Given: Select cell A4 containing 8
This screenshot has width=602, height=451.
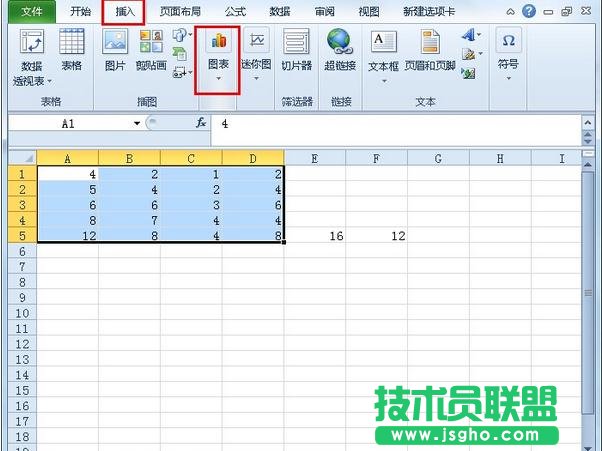Looking at the screenshot, I should 68,220.
